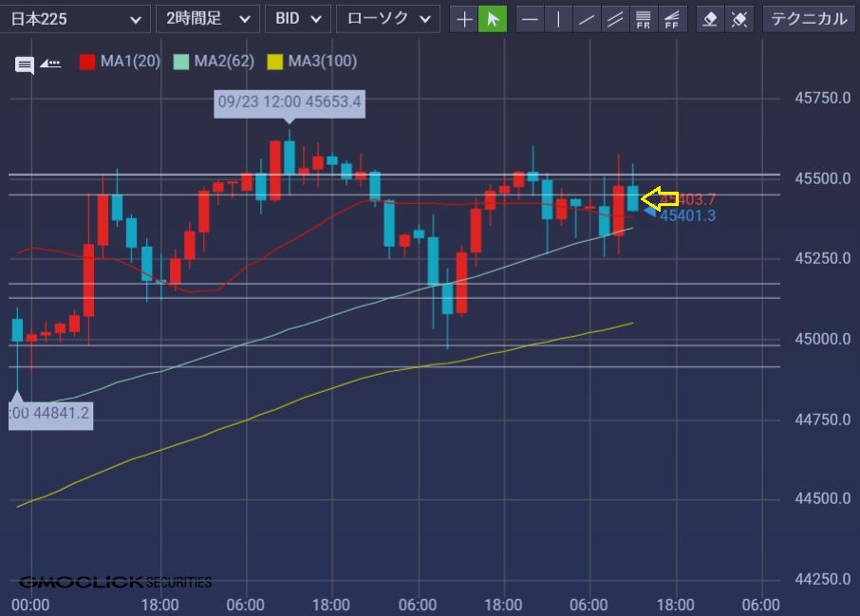The height and width of the screenshot is (616, 860).
Task: Open the ローソク chart type dropdown
Action: pyautogui.click(x=388, y=19)
